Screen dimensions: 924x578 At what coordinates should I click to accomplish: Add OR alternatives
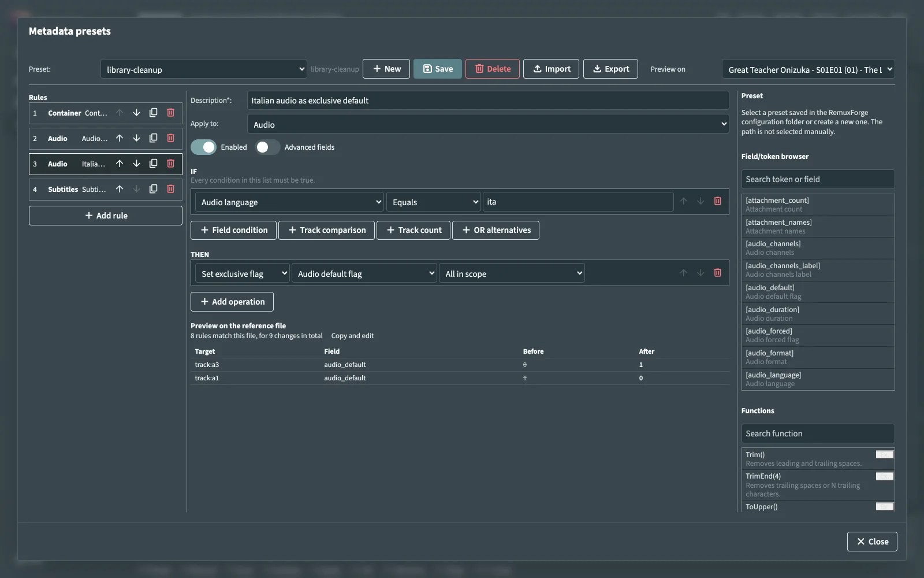495,230
